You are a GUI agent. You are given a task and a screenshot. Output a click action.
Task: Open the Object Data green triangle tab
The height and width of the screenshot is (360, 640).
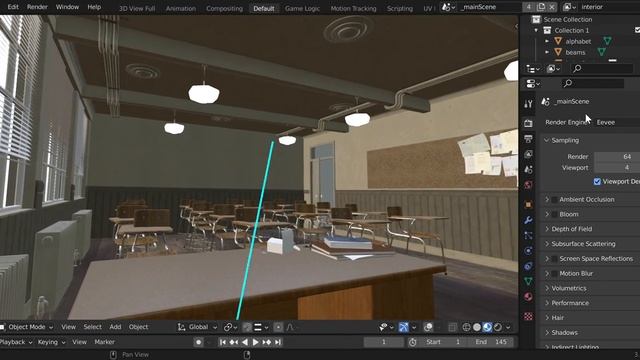pyautogui.click(x=528, y=281)
